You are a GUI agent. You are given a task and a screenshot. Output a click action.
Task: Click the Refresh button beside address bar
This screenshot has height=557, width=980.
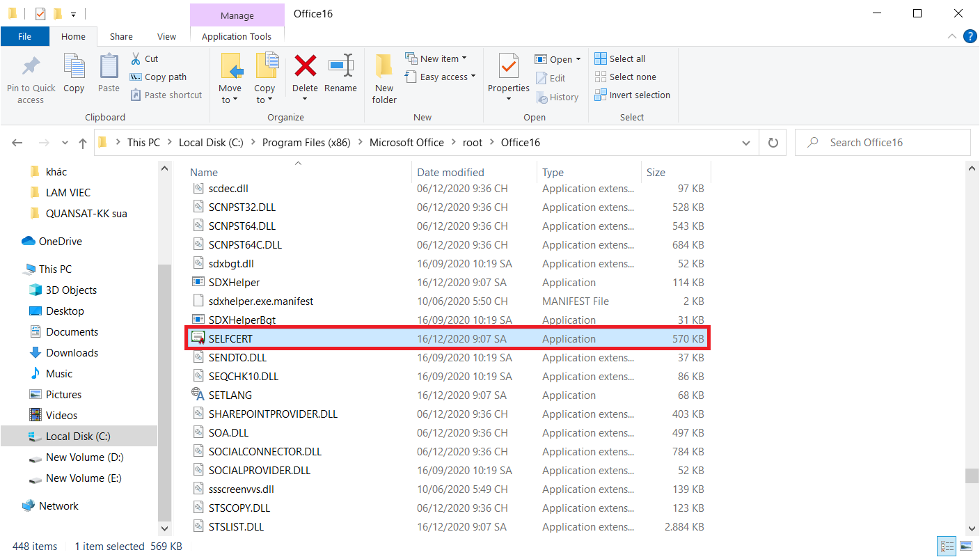coord(773,143)
